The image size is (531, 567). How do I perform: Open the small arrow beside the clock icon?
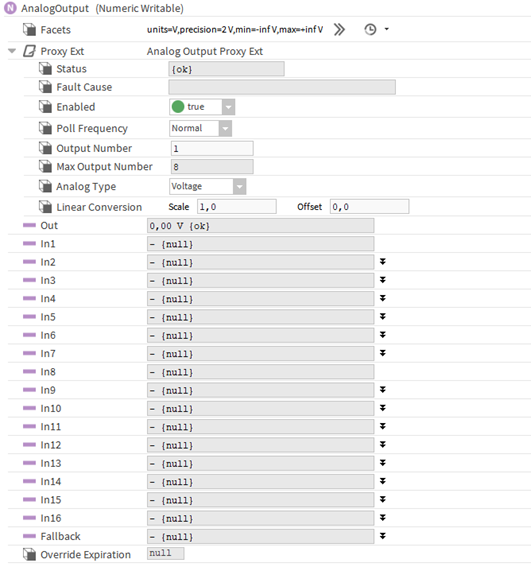[387, 29]
